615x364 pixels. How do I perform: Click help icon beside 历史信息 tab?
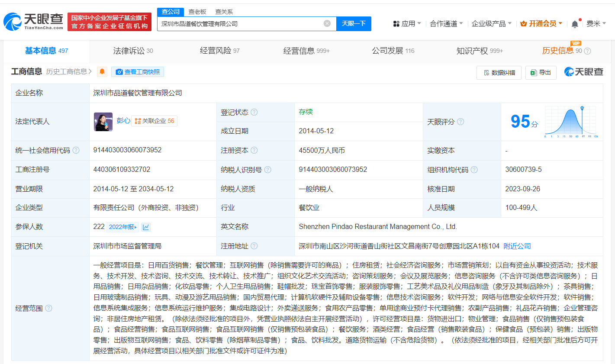point(587,51)
